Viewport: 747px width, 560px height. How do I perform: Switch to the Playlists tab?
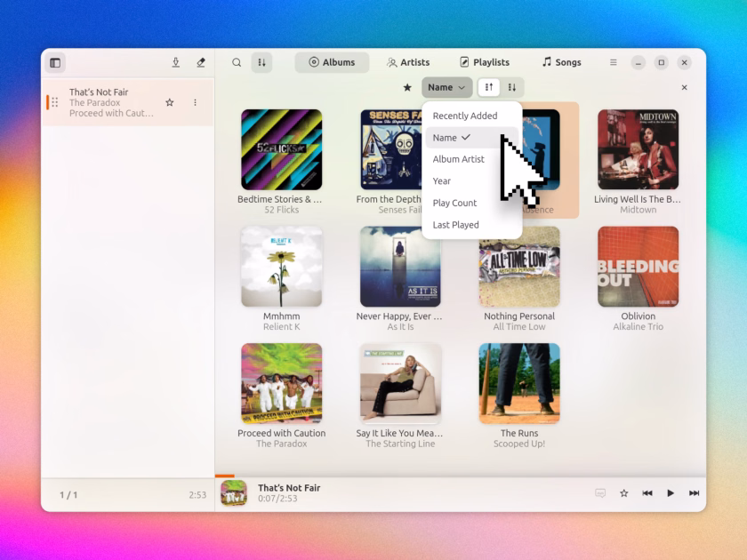coord(485,62)
